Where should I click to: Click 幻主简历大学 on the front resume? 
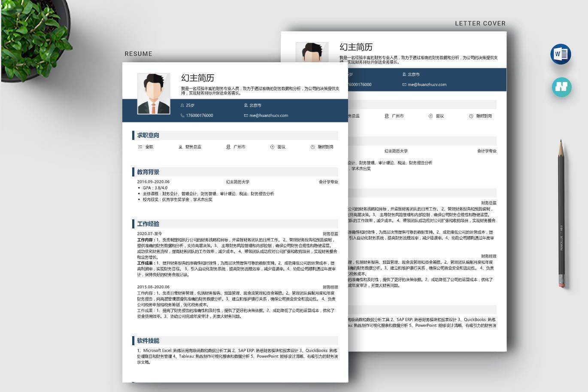coord(238,182)
